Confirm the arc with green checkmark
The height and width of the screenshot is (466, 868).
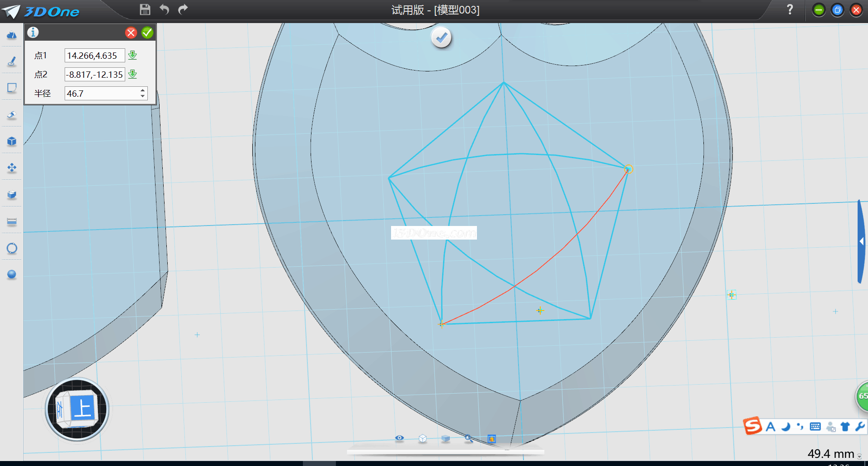point(147,33)
